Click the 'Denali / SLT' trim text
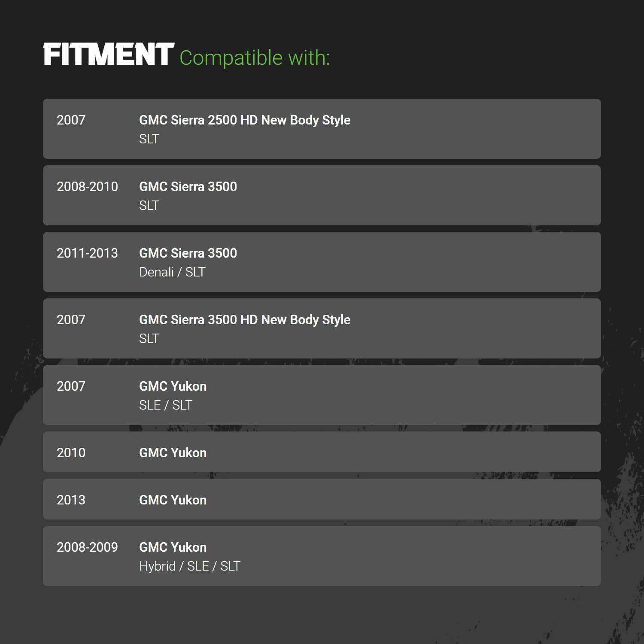644x644 pixels. click(x=172, y=272)
